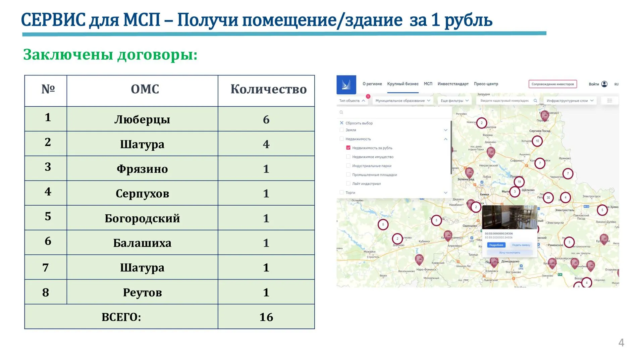644x362 pixels.
Task: Click map cluster 10 near Хотьково
Action: 537,141
